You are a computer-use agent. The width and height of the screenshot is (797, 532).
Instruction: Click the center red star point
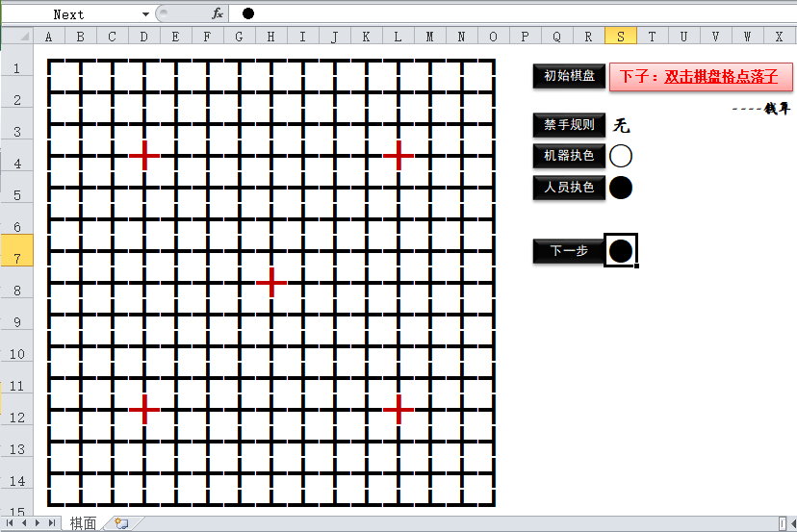click(271, 283)
